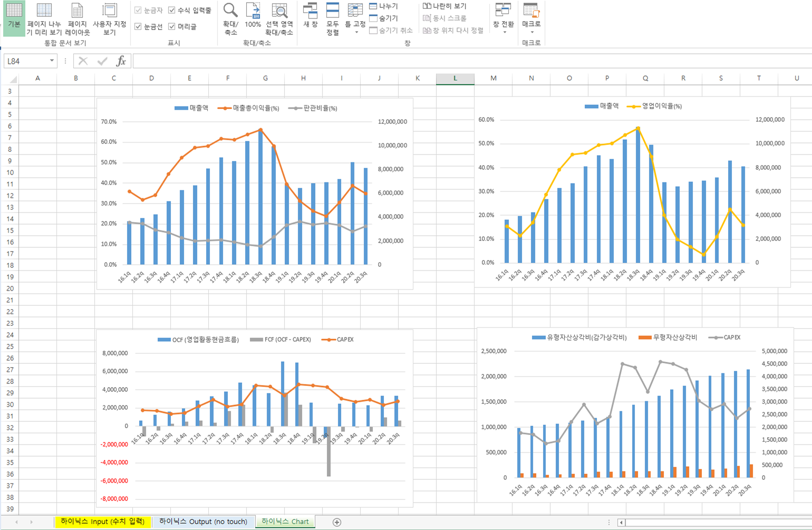812x530 pixels.
Task: Click 나란히 보기 button
Action: tap(444, 6)
